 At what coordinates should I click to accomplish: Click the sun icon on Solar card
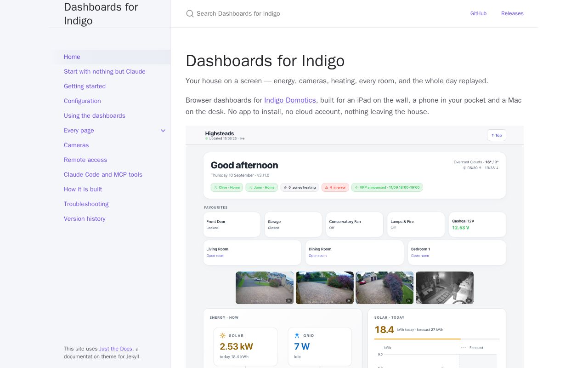point(223,335)
